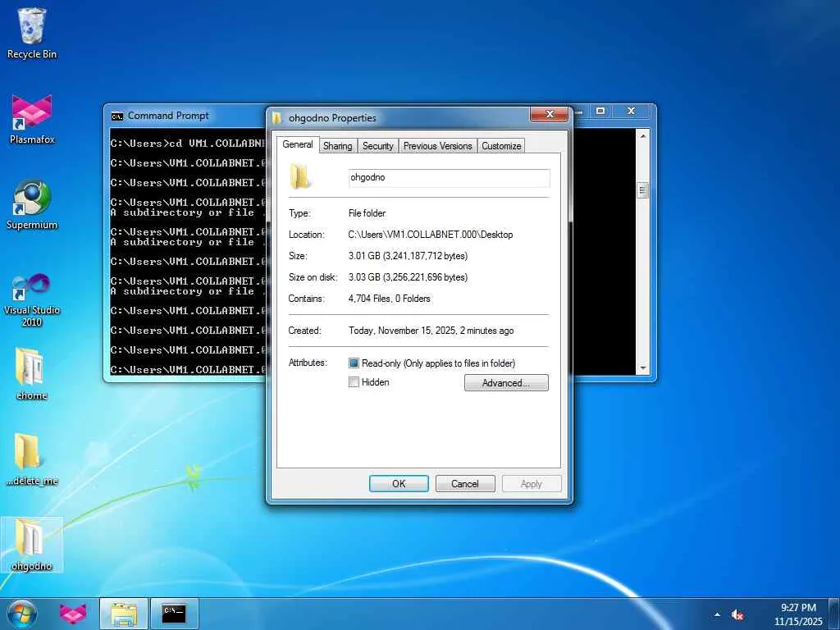840x630 pixels.
Task: Open the Recycle Bin desktop icon
Action: coord(32,33)
